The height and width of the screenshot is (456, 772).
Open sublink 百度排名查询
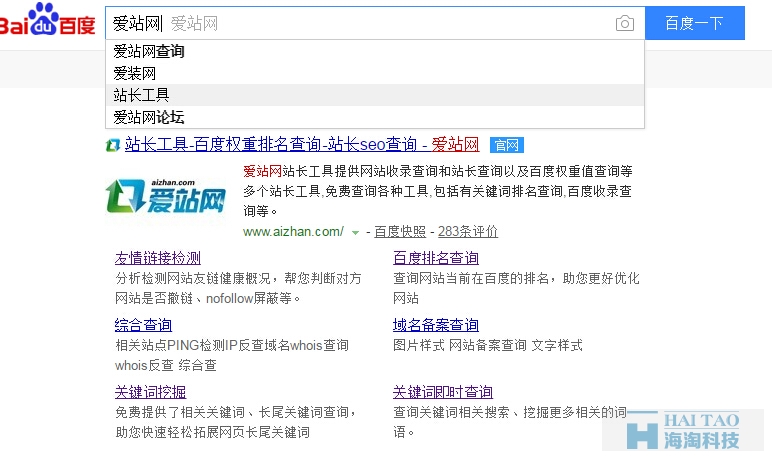[436, 258]
